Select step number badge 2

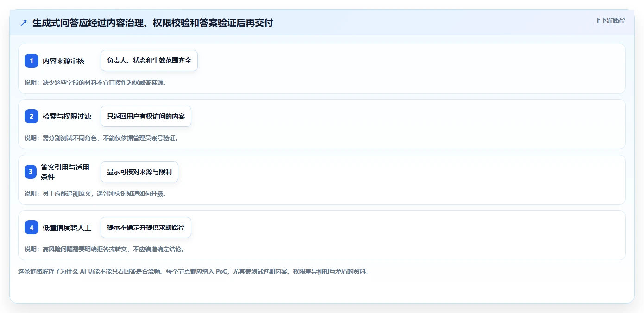[x=32, y=116]
